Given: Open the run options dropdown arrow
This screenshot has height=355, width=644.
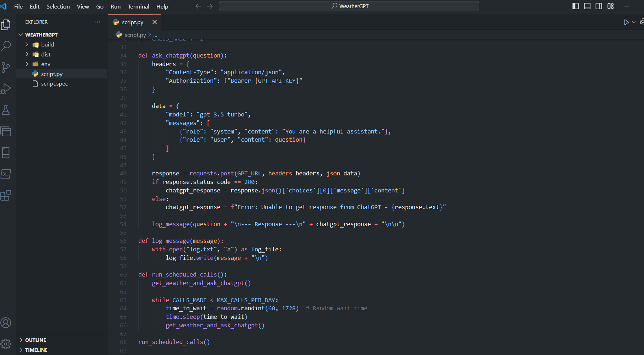Looking at the screenshot, I should coord(634,22).
